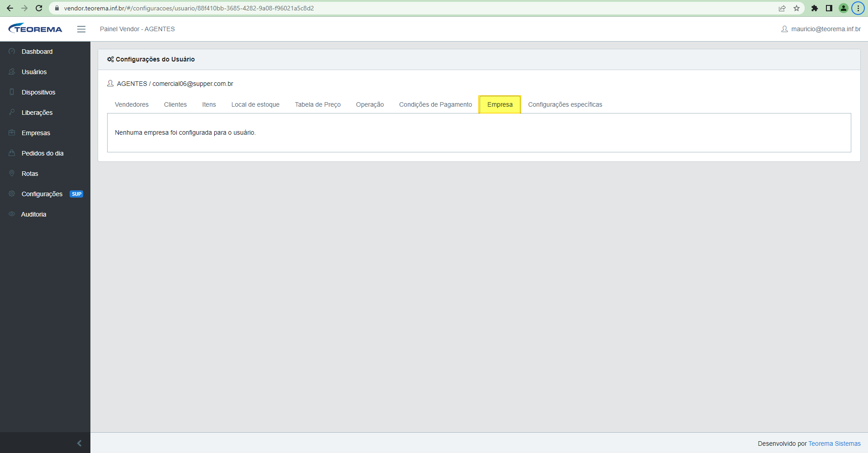868x453 pixels.
Task: Switch to the Condições de Pagamento tab
Action: (435, 104)
